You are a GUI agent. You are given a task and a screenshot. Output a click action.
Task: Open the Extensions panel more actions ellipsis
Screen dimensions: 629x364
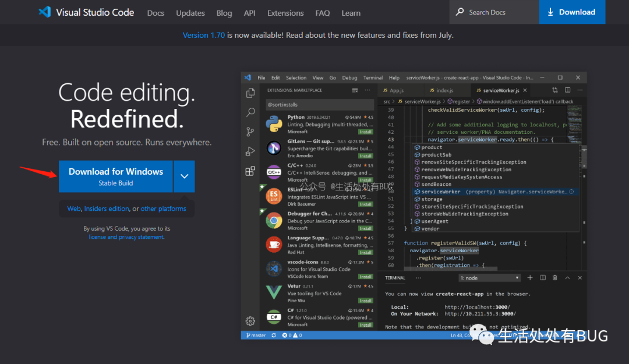(367, 90)
